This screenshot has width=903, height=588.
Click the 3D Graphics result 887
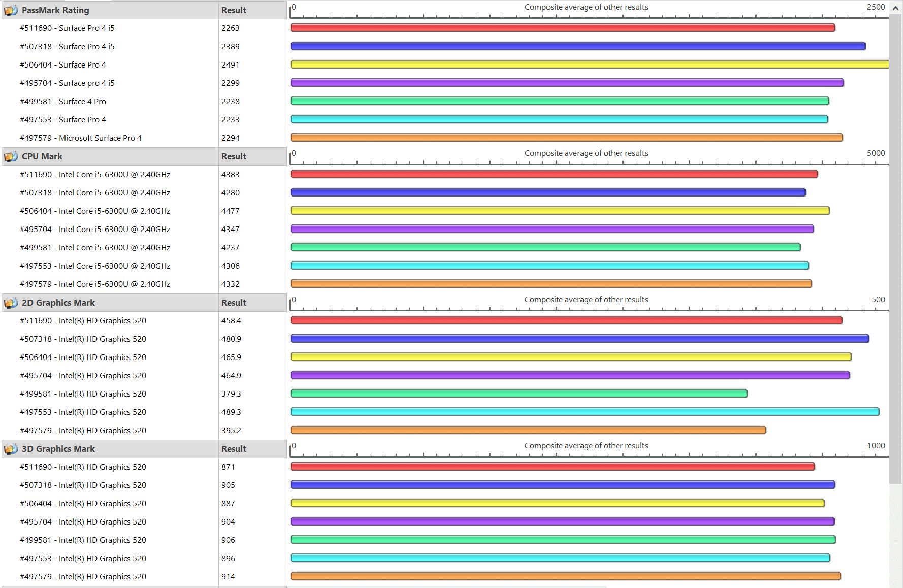point(228,504)
